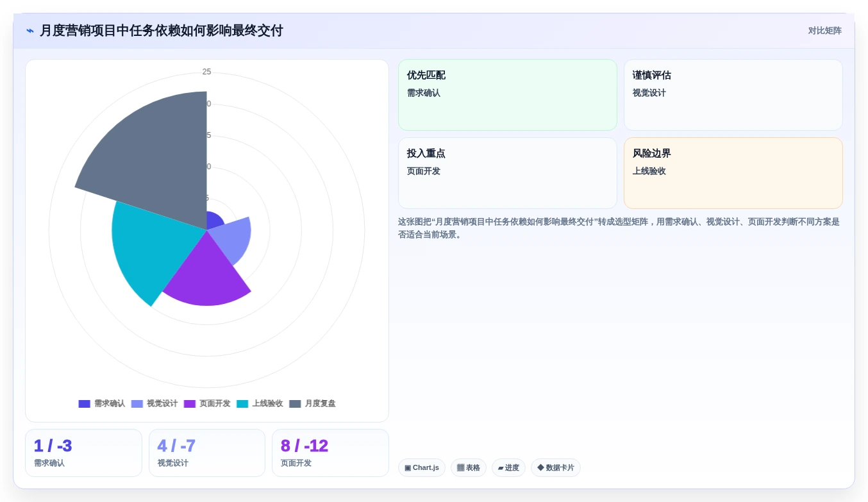Select the 1 / -3 需求确认 stat card
The width and height of the screenshot is (868, 502).
click(83, 453)
